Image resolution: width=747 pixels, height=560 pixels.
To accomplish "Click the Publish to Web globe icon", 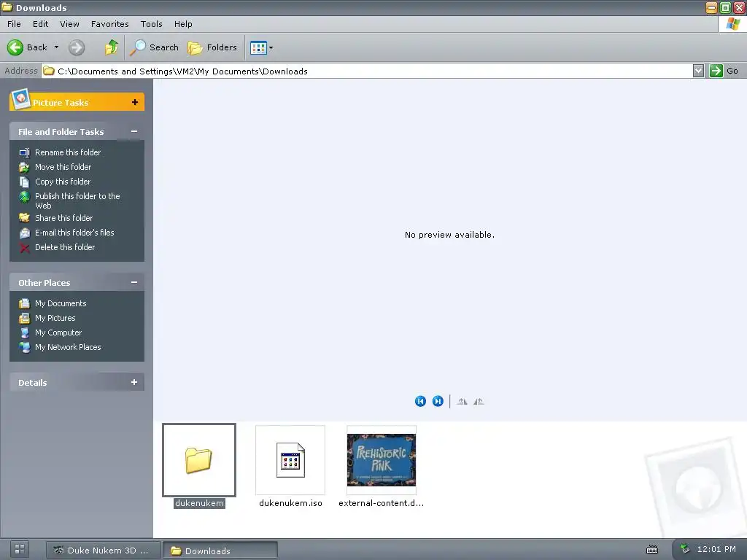I will tap(24, 197).
